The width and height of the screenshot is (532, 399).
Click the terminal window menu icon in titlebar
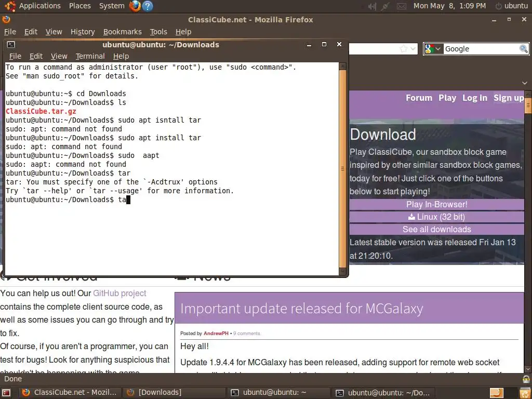11,45
